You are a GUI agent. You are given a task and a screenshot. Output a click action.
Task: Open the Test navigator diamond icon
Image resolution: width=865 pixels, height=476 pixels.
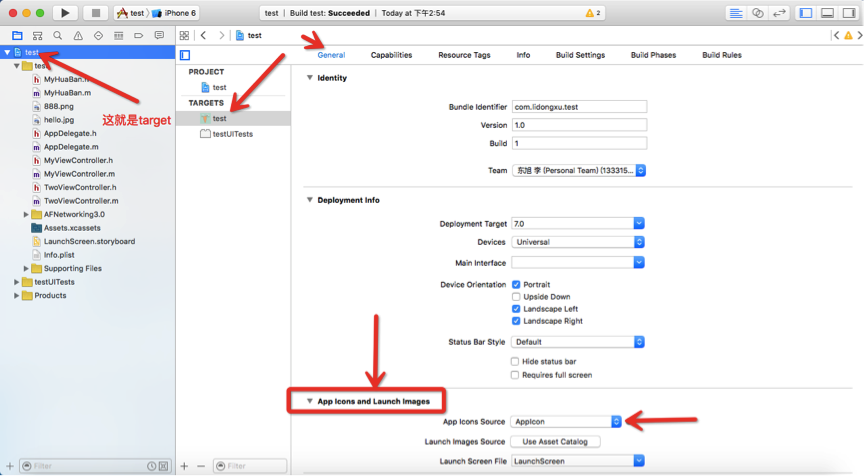pos(98,35)
